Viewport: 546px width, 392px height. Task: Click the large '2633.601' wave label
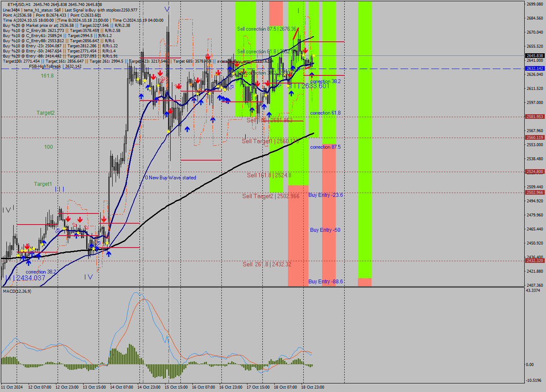pos(315,86)
